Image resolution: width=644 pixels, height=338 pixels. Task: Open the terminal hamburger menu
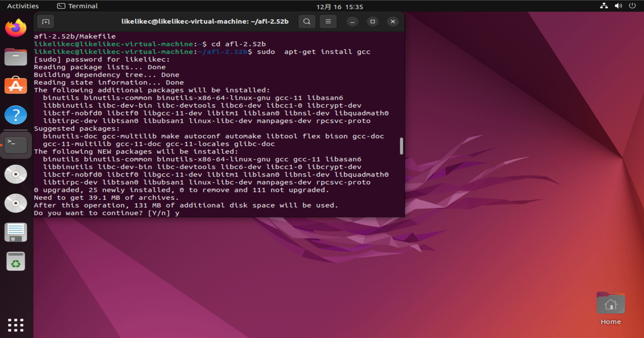pyautogui.click(x=328, y=22)
